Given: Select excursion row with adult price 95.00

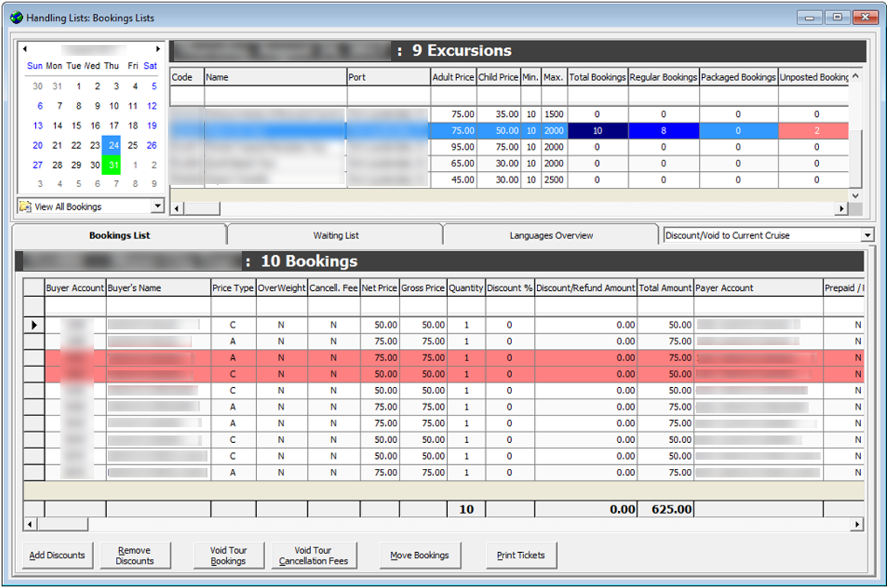Looking at the screenshot, I should click(x=509, y=147).
